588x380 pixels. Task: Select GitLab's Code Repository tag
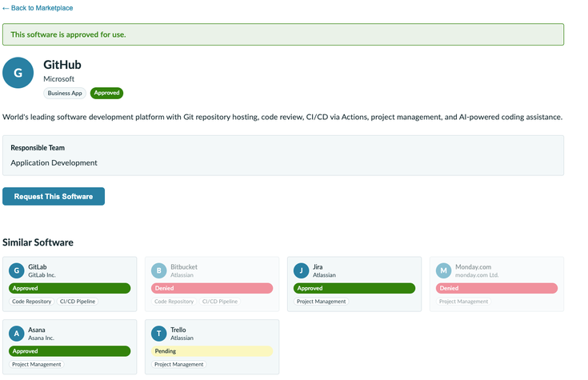tap(31, 302)
